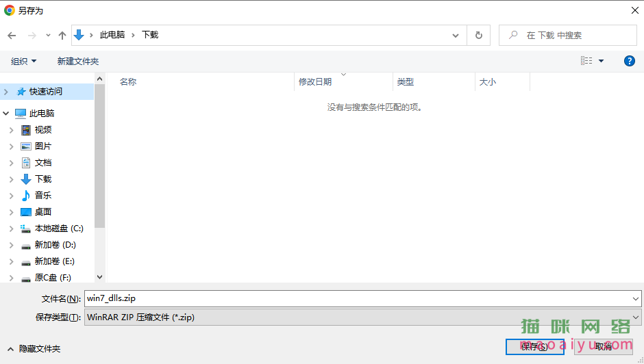Expand the 文档 node
The width and height of the screenshot is (644, 364).
coord(12,163)
